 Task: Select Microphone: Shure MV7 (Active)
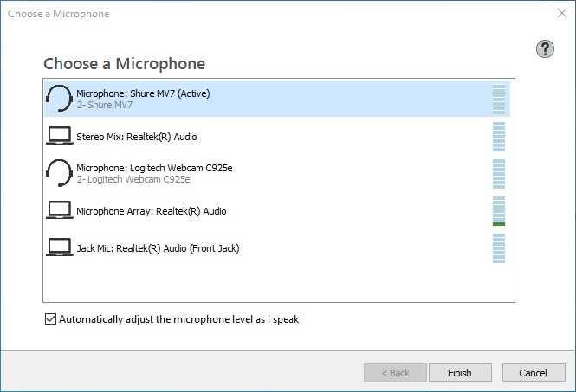pyautogui.click(x=277, y=100)
